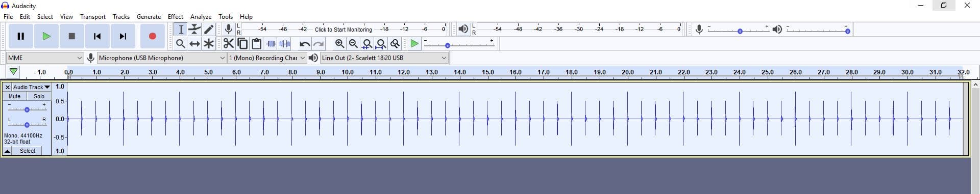Open the Generate menu

(149, 16)
